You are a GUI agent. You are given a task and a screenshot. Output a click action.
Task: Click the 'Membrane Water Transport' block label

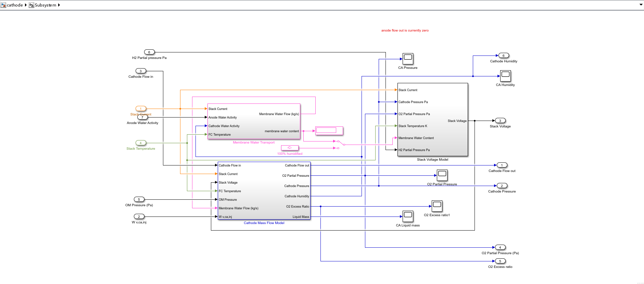pos(254,143)
